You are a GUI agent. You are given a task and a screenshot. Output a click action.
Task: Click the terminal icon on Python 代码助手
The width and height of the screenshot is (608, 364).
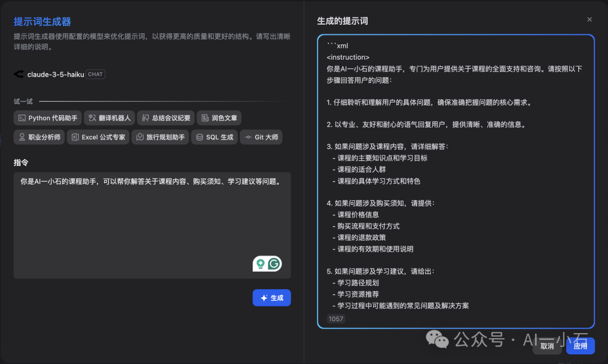click(x=22, y=118)
